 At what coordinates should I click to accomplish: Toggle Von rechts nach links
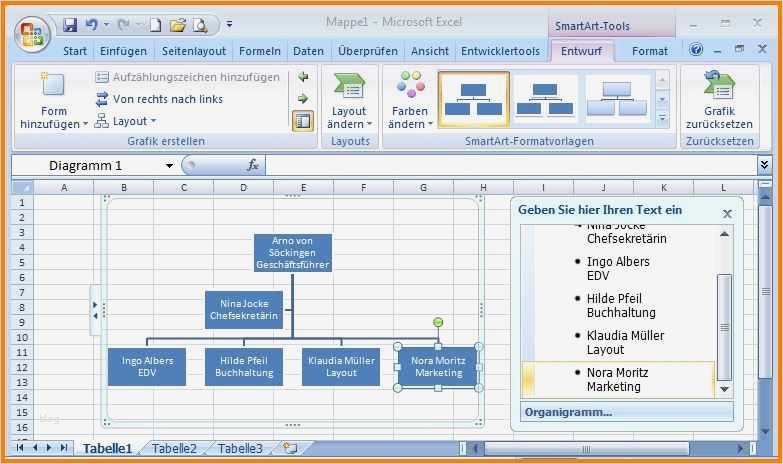tap(159, 99)
